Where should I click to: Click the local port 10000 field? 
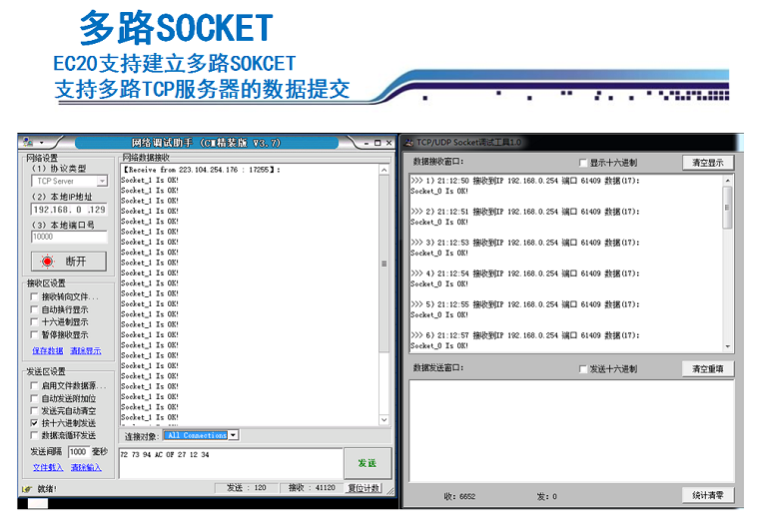pos(69,237)
